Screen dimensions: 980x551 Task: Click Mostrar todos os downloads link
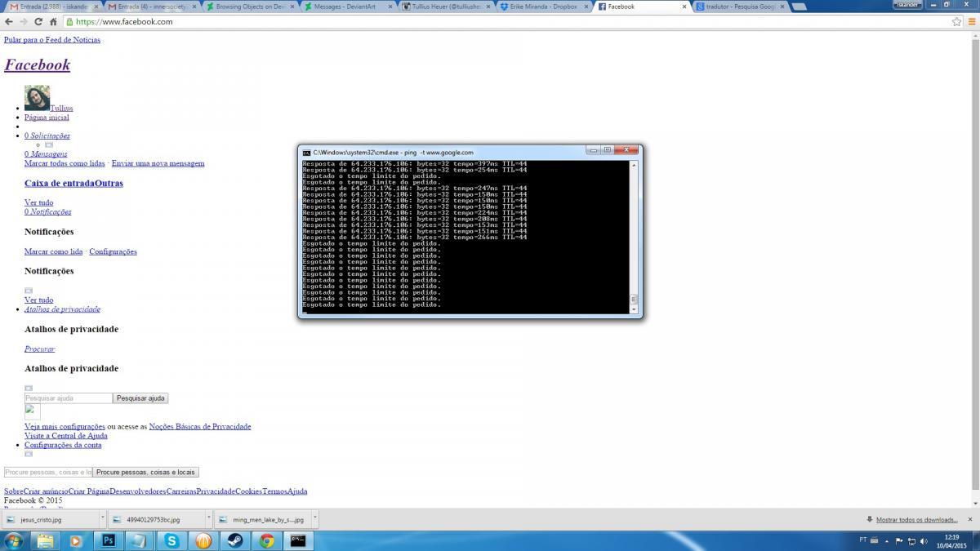pyautogui.click(x=917, y=520)
